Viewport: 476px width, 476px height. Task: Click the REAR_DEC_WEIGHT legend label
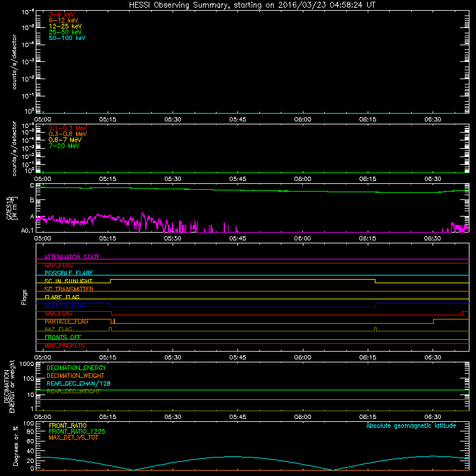point(73,392)
